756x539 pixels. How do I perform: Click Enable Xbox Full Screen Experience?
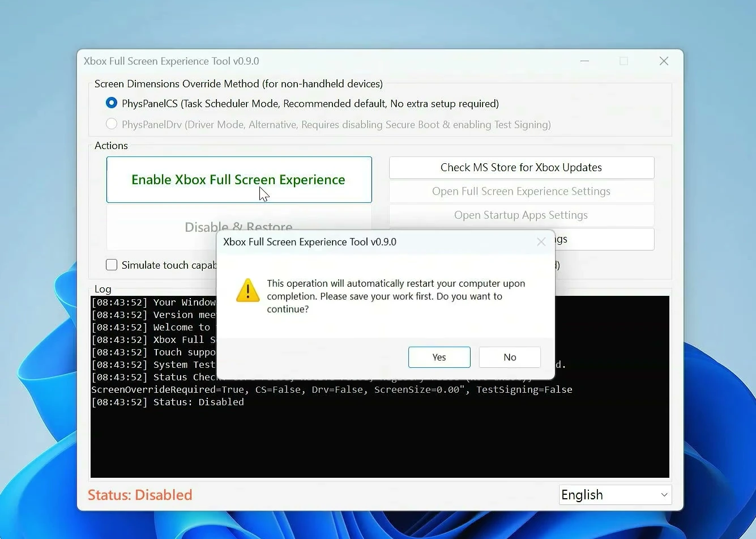239,180
